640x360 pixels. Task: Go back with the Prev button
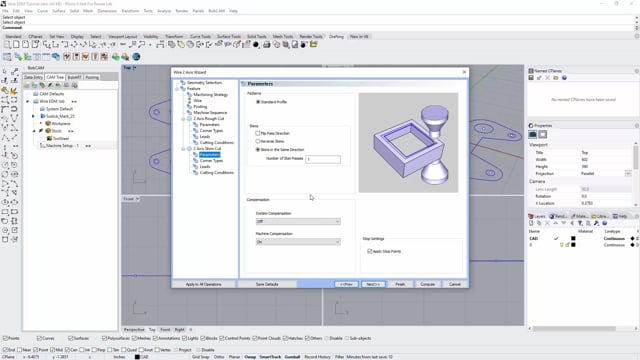click(346, 284)
